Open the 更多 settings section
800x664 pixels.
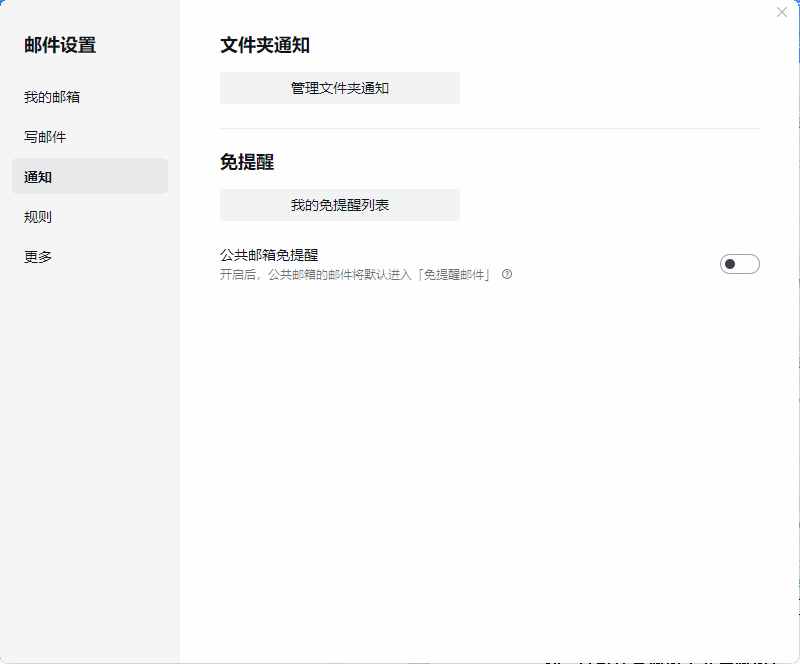tap(38, 257)
